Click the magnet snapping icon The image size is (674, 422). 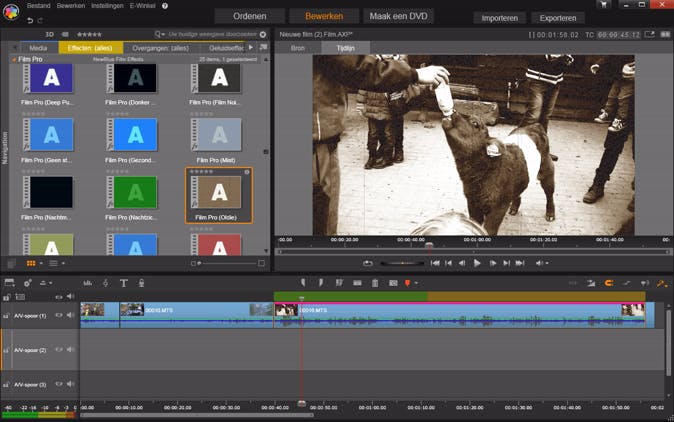tap(609, 284)
